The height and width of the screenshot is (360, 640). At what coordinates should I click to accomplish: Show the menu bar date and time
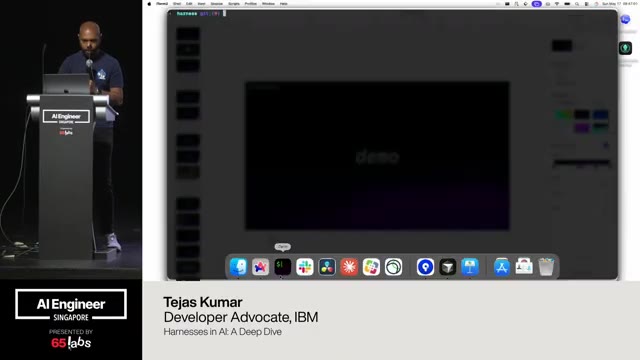point(619,4)
